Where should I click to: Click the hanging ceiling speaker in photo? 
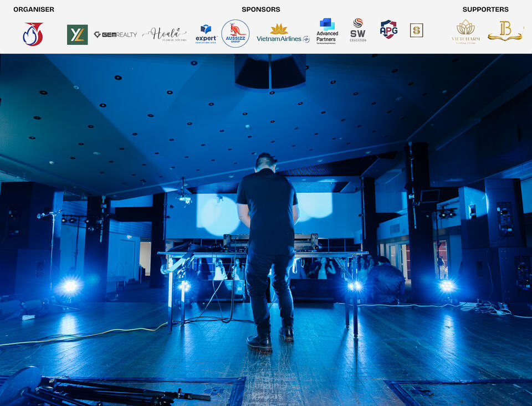[x=270, y=71]
